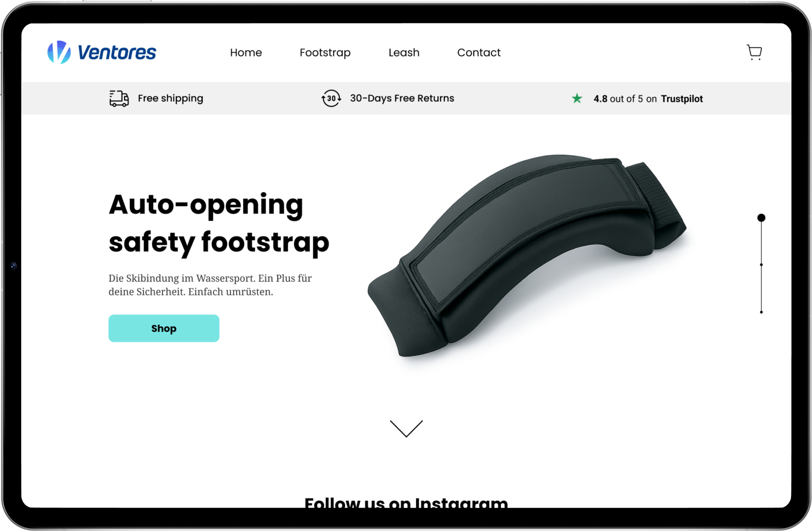Click the Auto-opening safety footstrap headline

coord(219,223)
